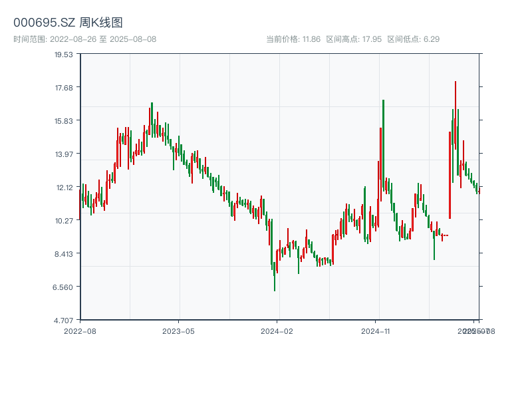Click the y-axis label 12.12
This screenshot has height=399, width=532.
click(65, 188)
